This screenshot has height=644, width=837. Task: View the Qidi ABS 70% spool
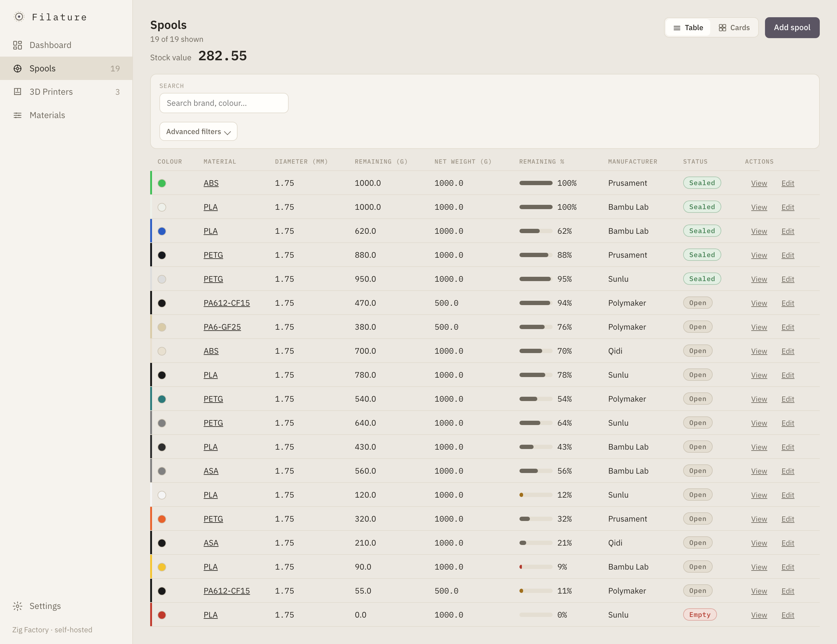click(x=759, y=351)
